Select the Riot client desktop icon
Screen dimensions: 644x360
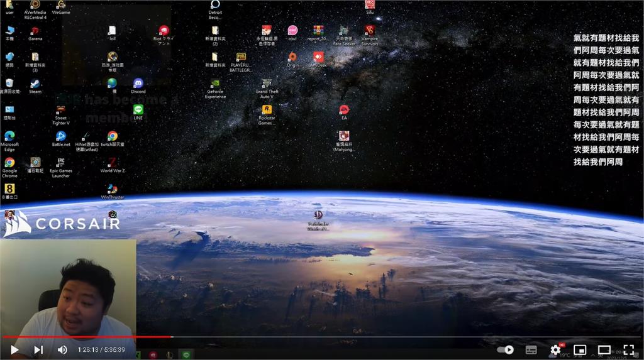pyautogui.click(x=164, y=35)
